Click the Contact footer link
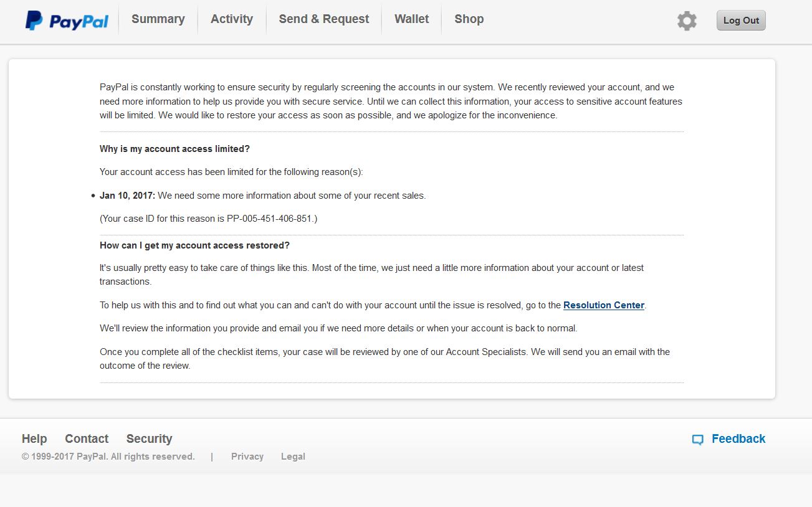Image resolution: width=812 pixels, height=507 pixels. [x=87, y=438]
